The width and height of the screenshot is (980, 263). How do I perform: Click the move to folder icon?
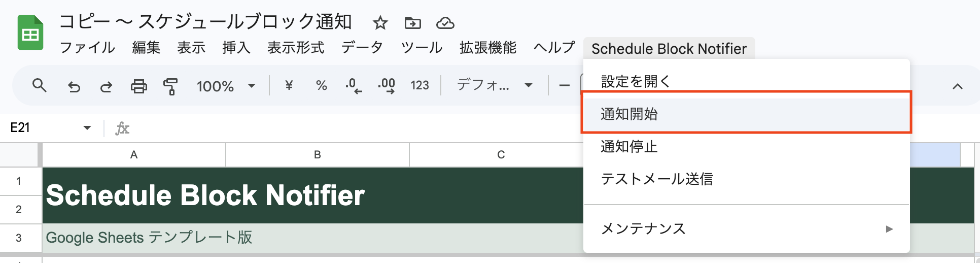pyautogui.click(x=412, y=23)
